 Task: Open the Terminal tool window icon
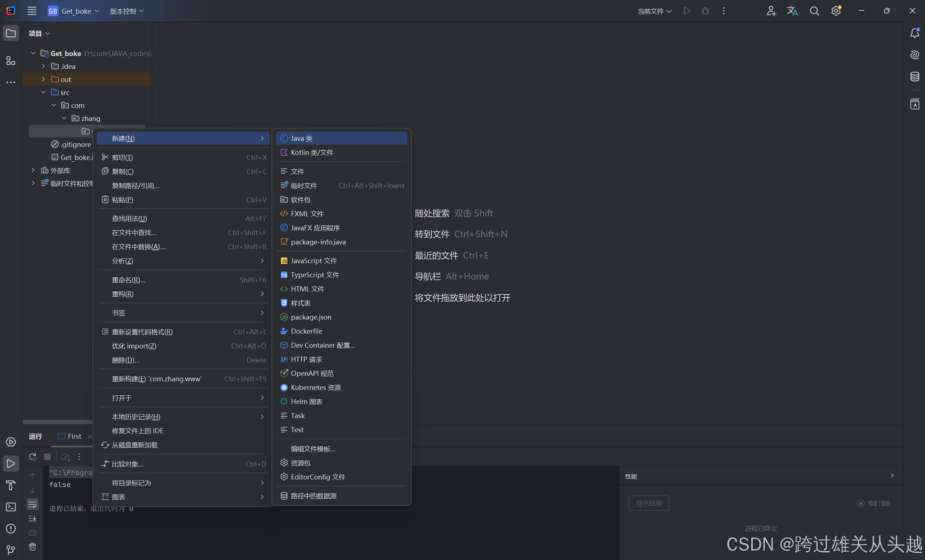pyautogui.click(x=10, y=507)
